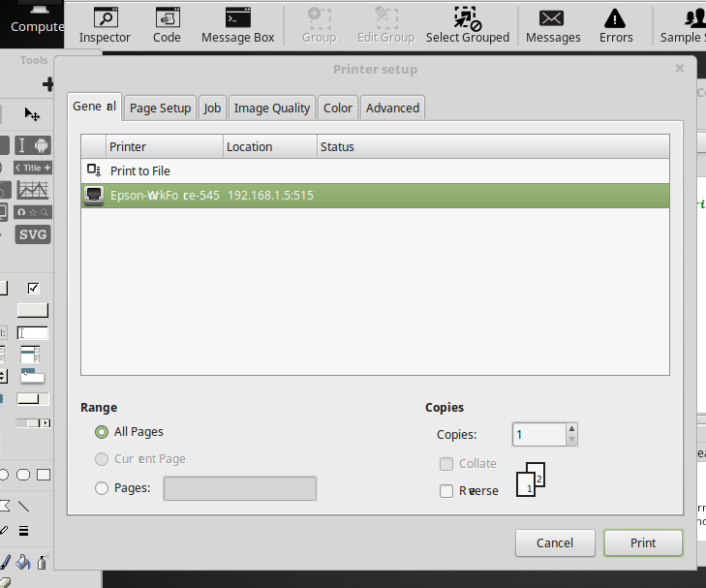
Task: Switch to the Color tab
Action: 338,108
